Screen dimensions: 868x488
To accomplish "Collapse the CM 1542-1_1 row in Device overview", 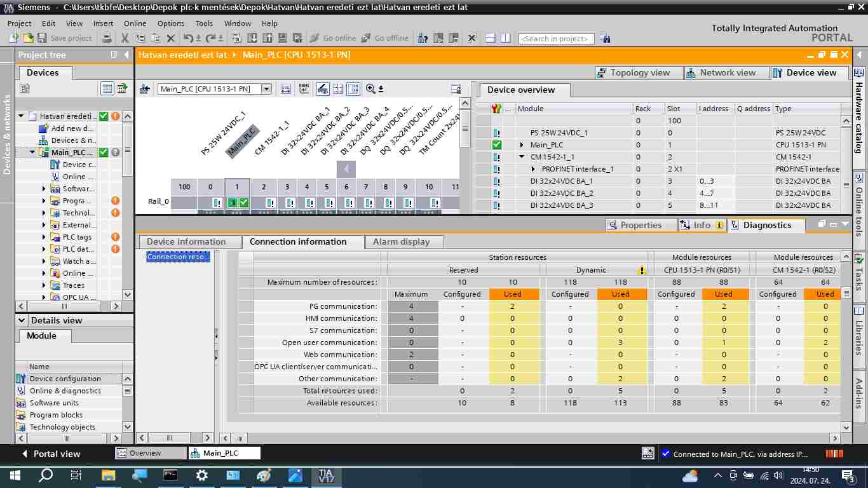I will point(522,157).
